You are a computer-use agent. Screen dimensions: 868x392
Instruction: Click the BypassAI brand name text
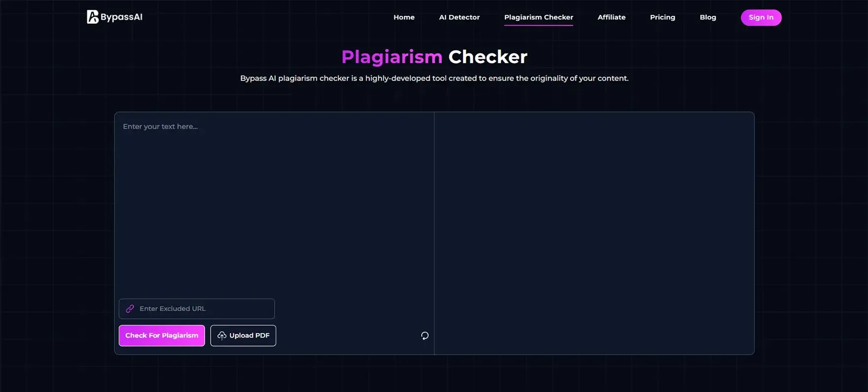pyautogui.click(x=121, y=17)
